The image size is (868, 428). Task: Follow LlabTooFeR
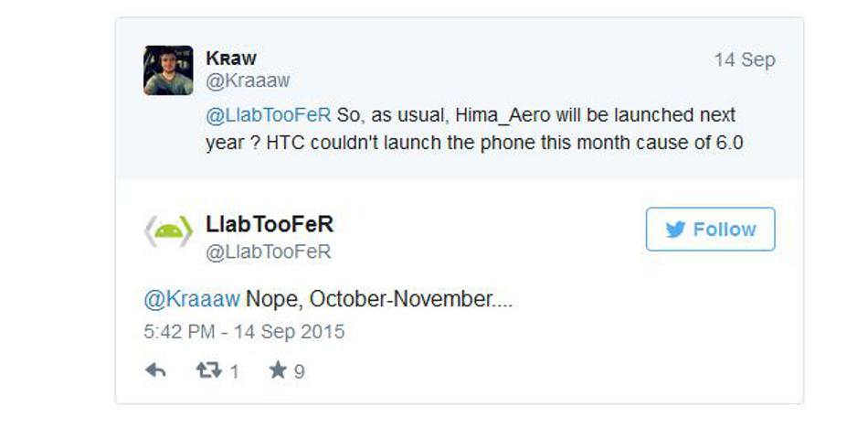pos(710,229)
